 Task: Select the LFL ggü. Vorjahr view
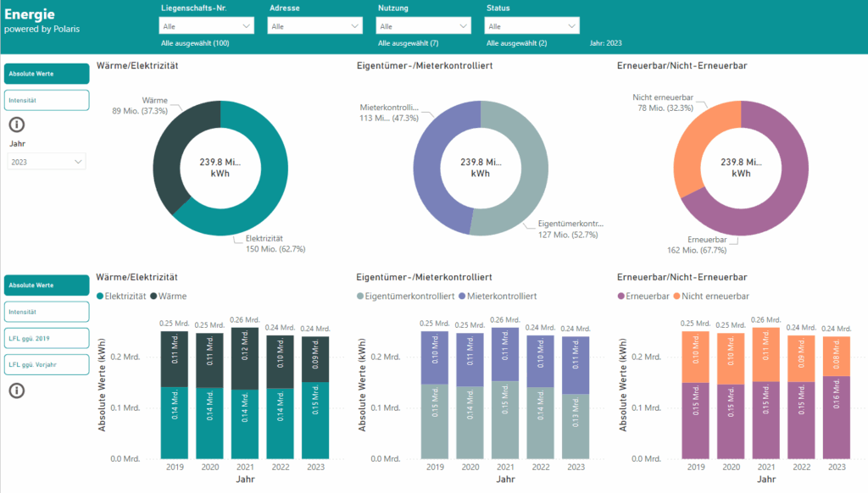tap(47, 364)
